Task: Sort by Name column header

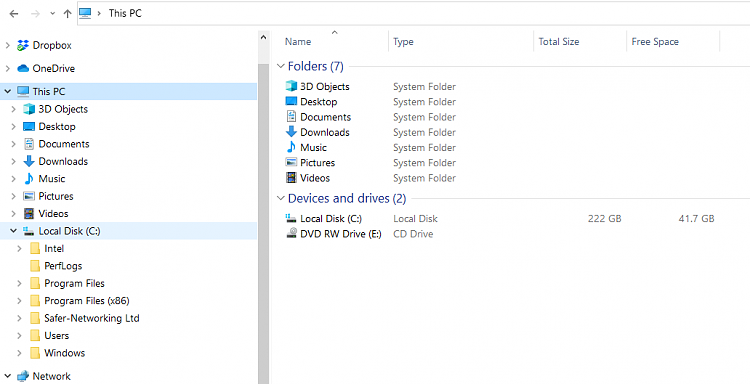Action: click(x=298, y=42)
